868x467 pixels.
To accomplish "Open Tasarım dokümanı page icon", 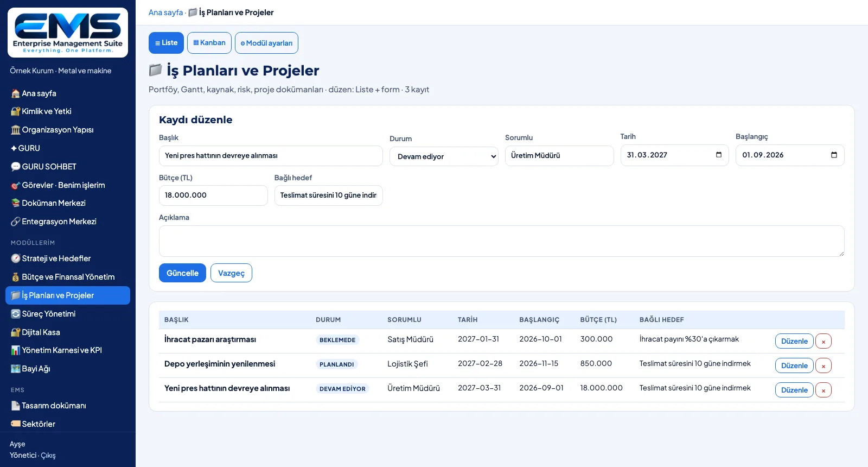I will pos(16,406).
